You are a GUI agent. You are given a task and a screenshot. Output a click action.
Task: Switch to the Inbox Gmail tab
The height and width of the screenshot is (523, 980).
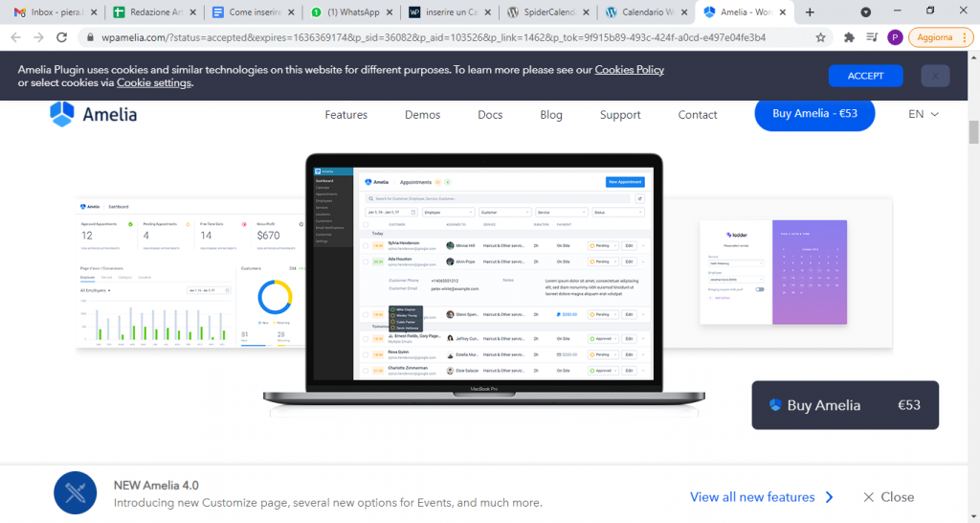click(x=54, y=11)
